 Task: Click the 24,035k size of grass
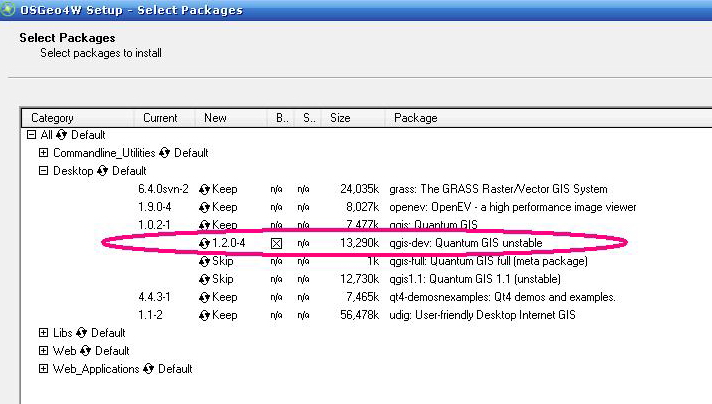[x=360, y=189]
